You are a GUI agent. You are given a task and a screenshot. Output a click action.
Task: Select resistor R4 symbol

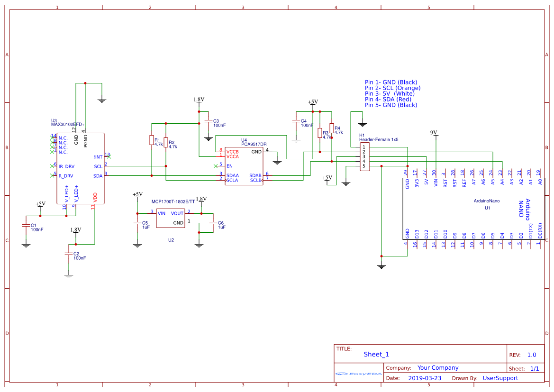(331, 128)
